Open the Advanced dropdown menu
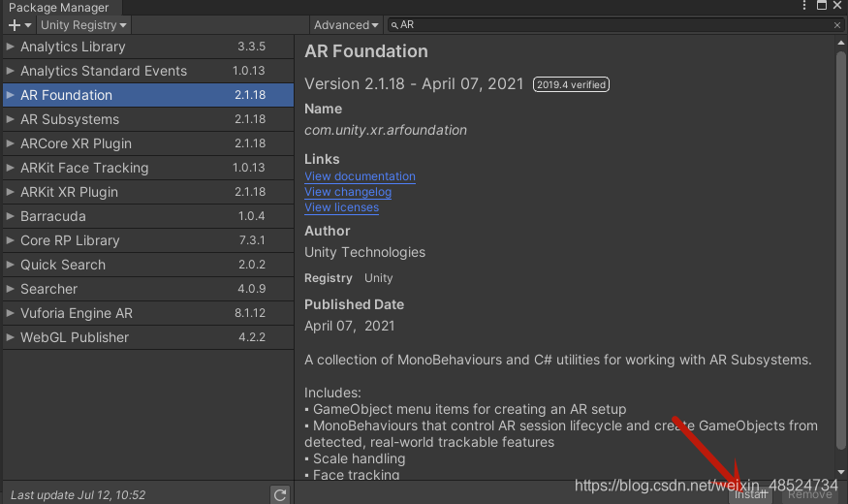 [346, 25]
